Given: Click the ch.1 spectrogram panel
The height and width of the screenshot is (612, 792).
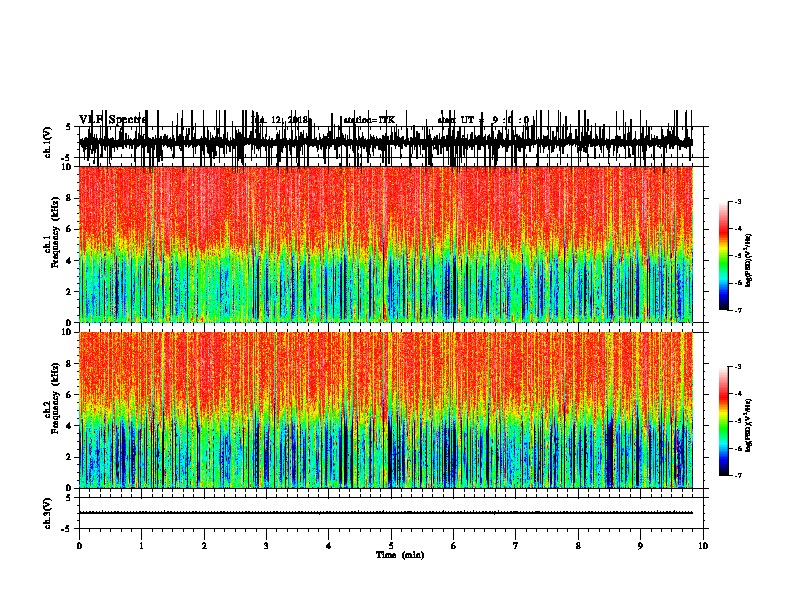Looking at the screenshot, I should (x=386, y=244).
